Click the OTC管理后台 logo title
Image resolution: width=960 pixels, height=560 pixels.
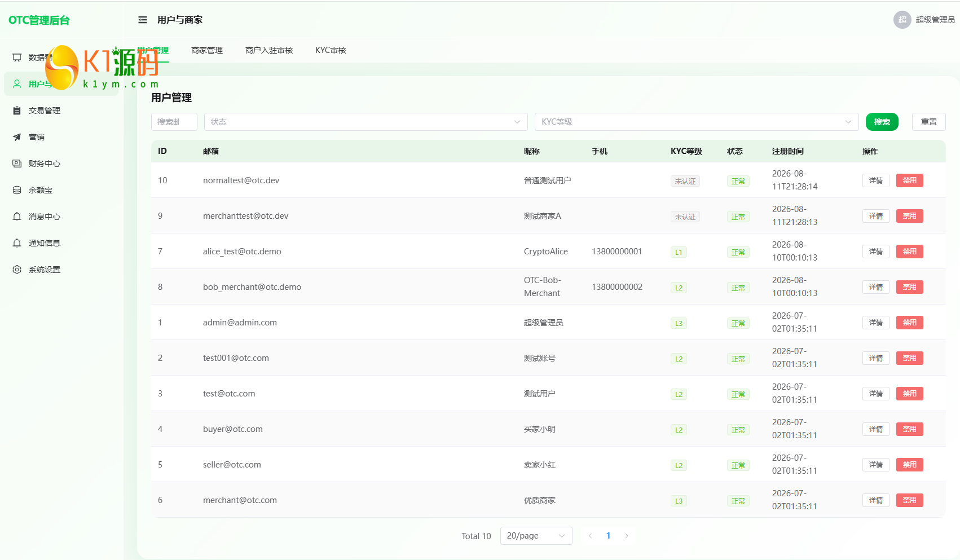coord(39,20)
